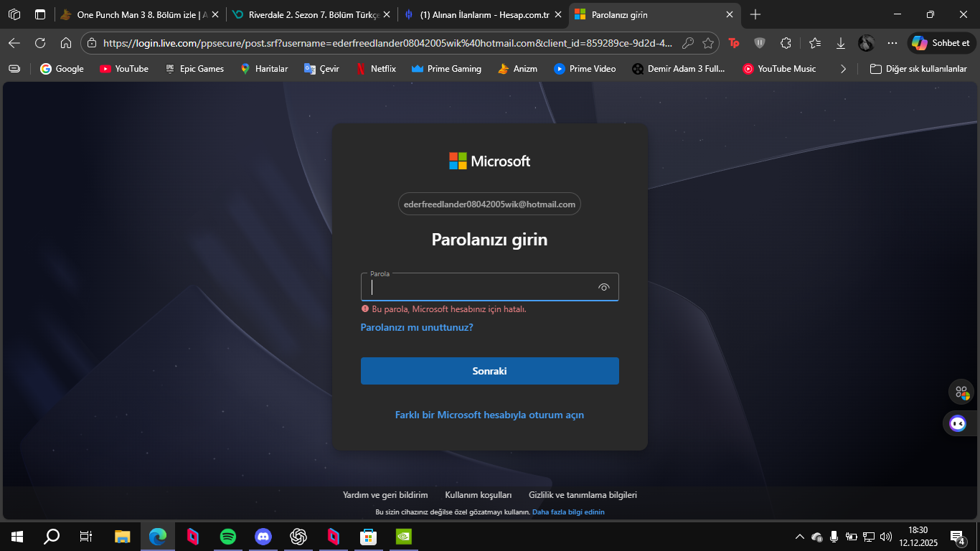Expand the 'Diğer sık kullanılanlar' folder
Viewport: 980px width, 551px height.
pos(918,69)
